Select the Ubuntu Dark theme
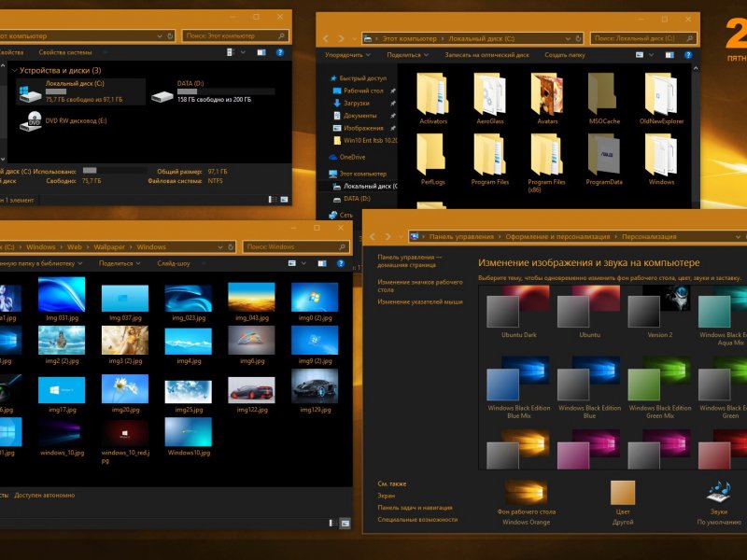 click(518, 312)
